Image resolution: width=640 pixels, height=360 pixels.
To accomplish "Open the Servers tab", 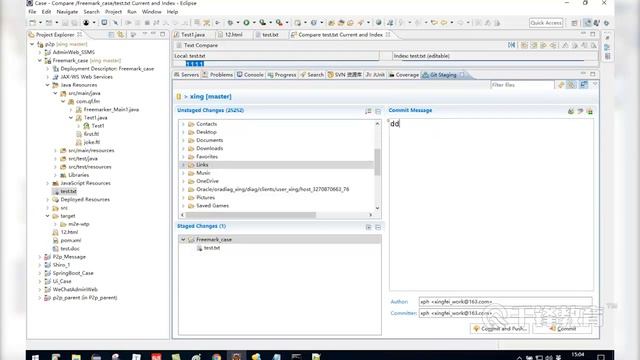I will tap(187, 75).
